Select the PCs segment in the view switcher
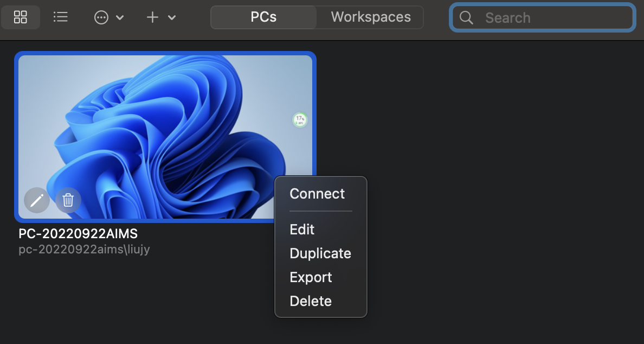This screenshot has width=644, height=344. [262, 17]
